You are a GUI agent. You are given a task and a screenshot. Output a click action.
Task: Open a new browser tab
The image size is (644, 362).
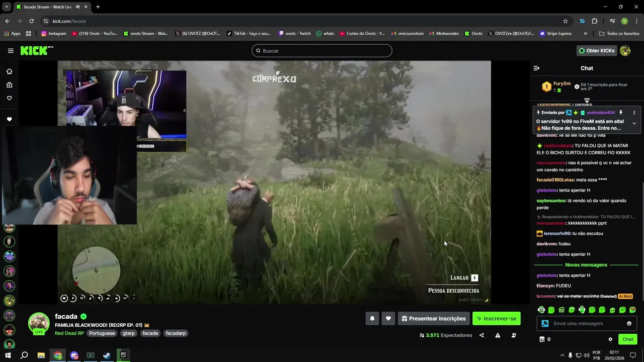tap(98, 7)
